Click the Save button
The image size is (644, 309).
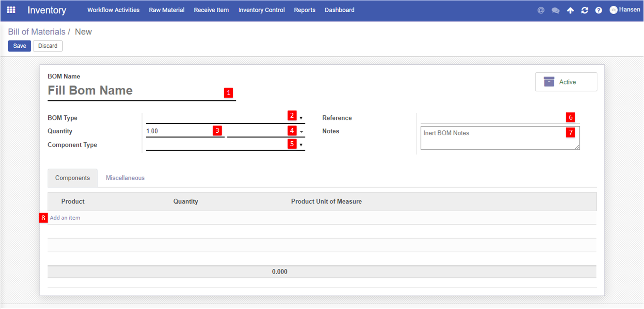[x=19, y=46]
